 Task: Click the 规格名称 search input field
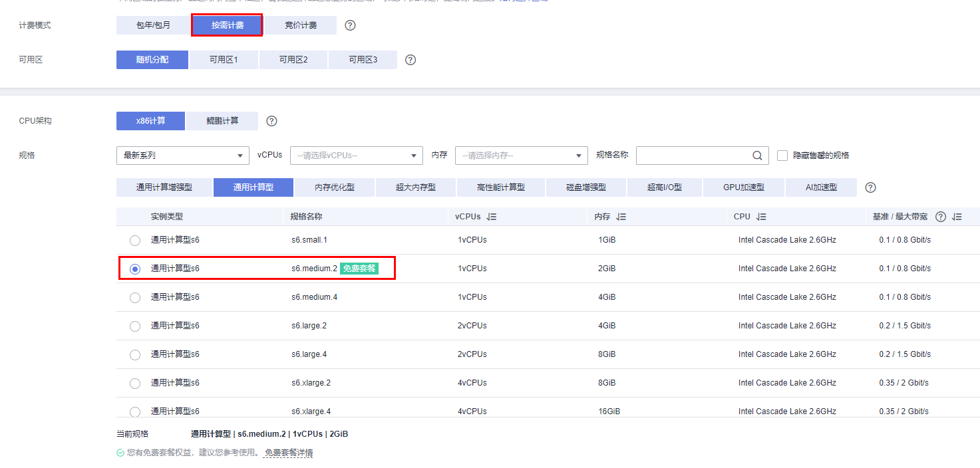click(692, 156)
